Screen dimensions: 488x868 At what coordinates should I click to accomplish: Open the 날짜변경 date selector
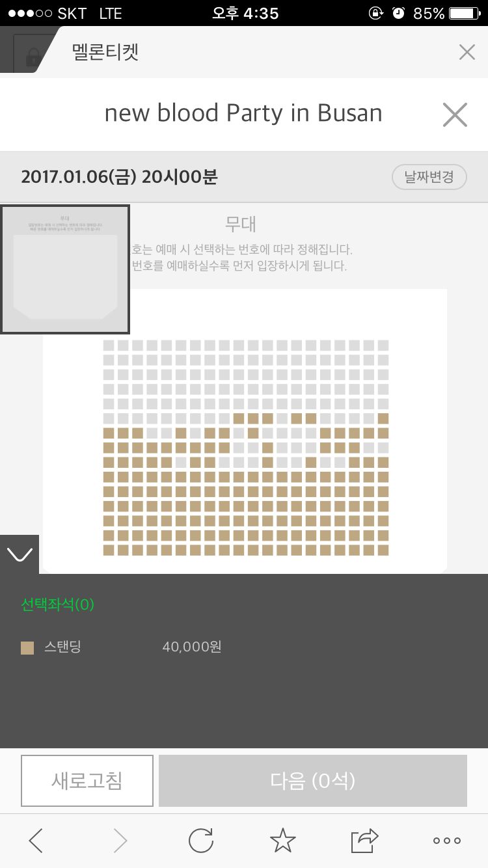click(x=429, y=177)
